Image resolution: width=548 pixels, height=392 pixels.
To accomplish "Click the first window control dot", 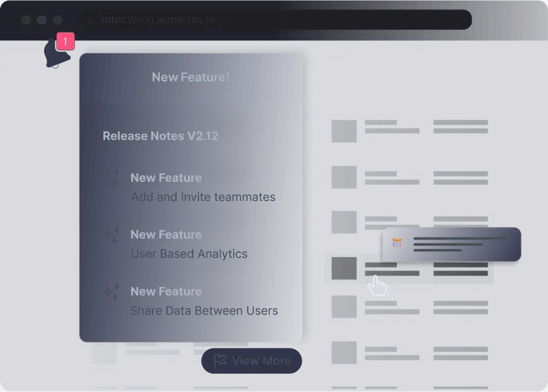I will click(x=26, y=20).
